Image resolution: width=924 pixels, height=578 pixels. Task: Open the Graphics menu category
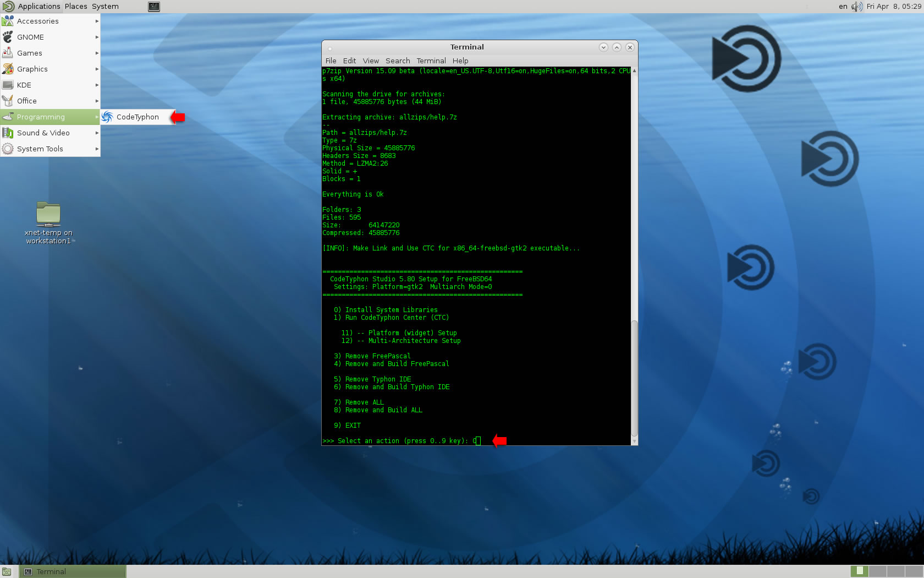(x=50, y=69)
